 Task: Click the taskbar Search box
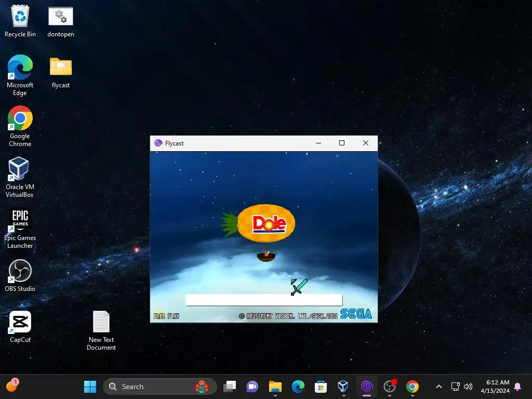(x=160, y=387)
